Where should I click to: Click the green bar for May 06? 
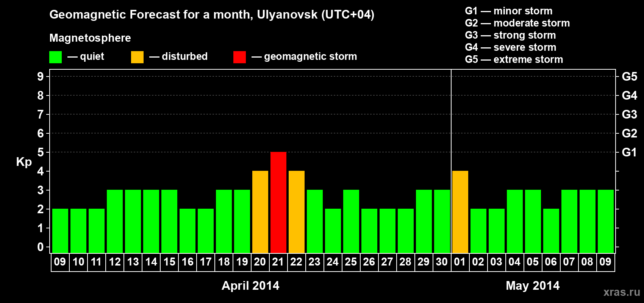[x=551, y=231]
